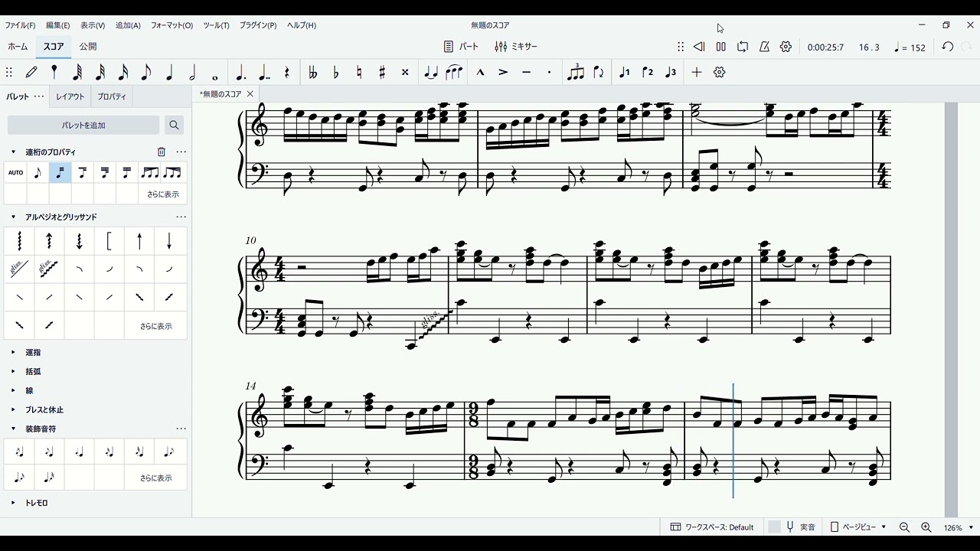Open note toolbar customization gear

(x=719, y=73)
